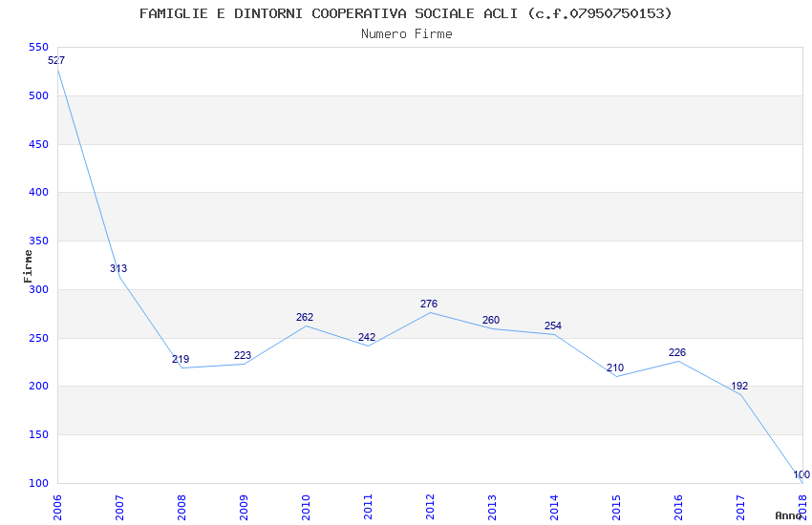The image size is (812, 525).
Task: Click the y-axis title 'Firme'
Action: [x=28, y=266]
